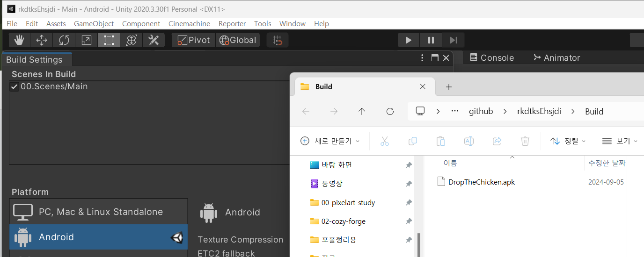Select PC, Mac & Linux Standalone platform
The image size is (644, 257).
tap(98, 212)
